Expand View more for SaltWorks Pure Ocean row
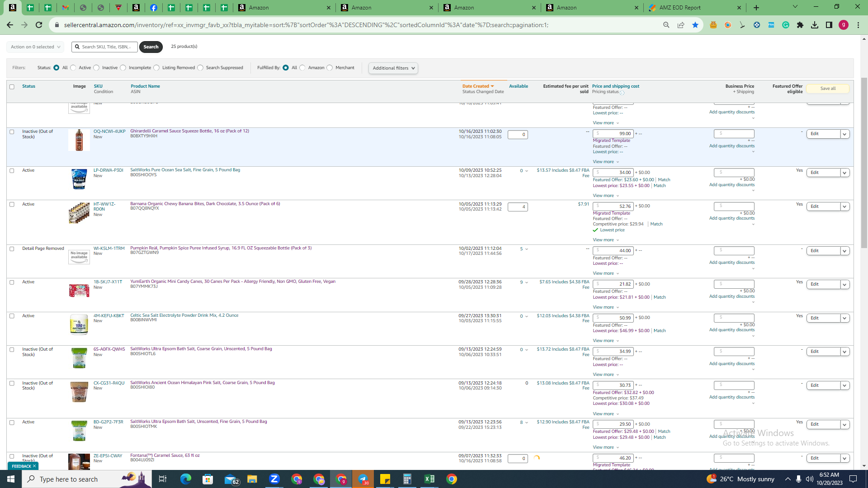Image resolution: width=868 pixels, height=488 pixels. (x=606, y=196)
